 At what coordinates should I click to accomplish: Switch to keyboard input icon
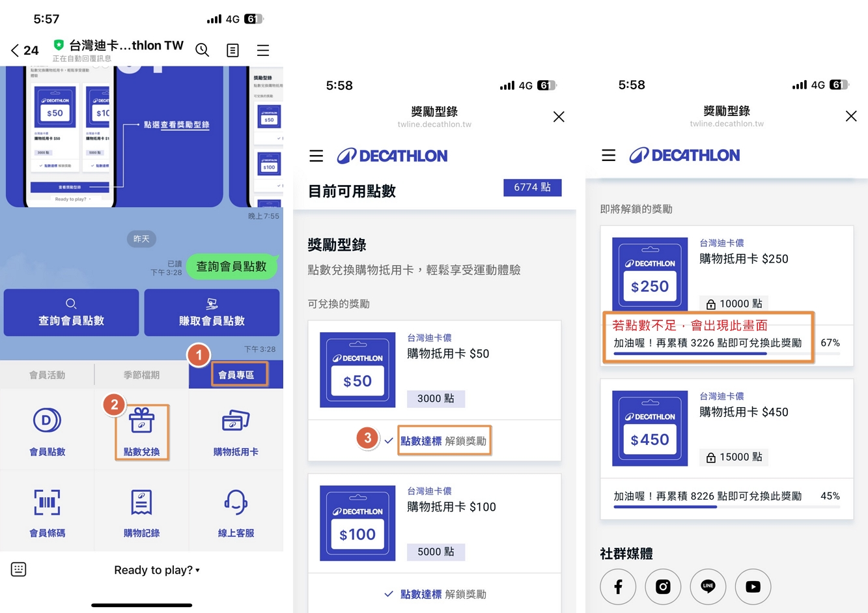pos(19,569)
